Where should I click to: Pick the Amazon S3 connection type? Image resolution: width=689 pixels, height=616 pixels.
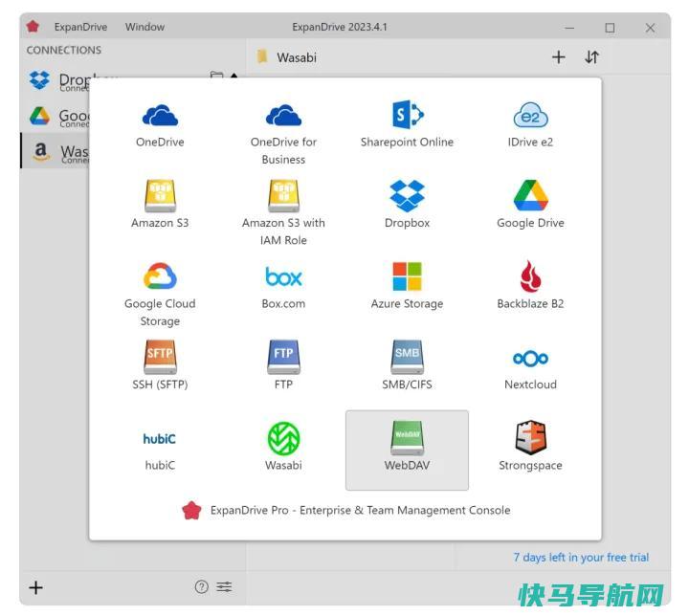[160, 206]
